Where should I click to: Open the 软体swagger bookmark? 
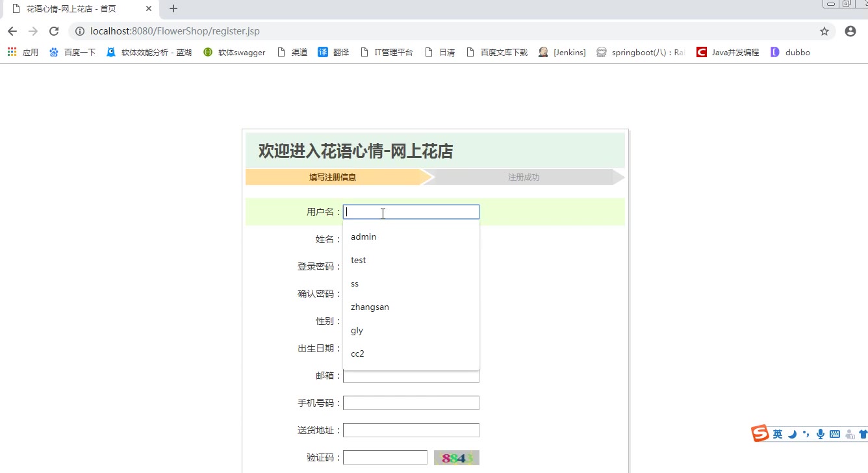(235, 52)
